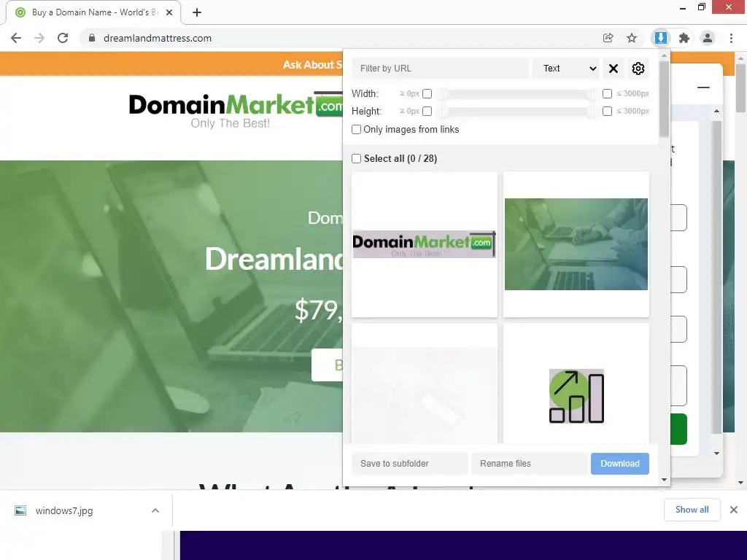747x560 pixels.
Task: Open the Chrome three-dot menu
Action: tap(731, 38)
